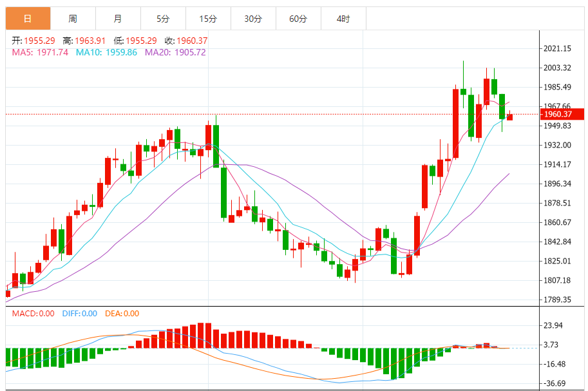Screen dimensions: 588x391
Task: Switch to the 月 monthly tab
Action: [118, 19]
